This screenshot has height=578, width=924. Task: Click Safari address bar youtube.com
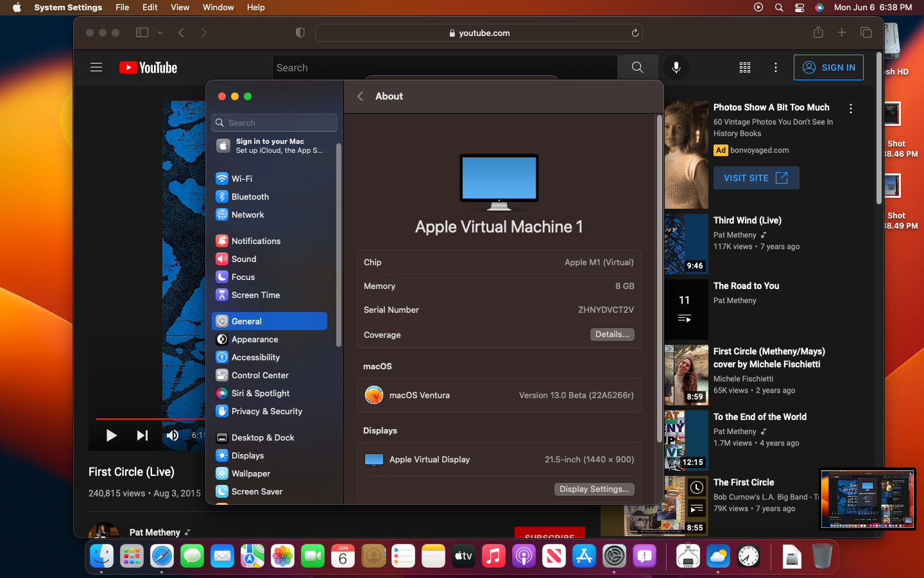tap(479, 33)
